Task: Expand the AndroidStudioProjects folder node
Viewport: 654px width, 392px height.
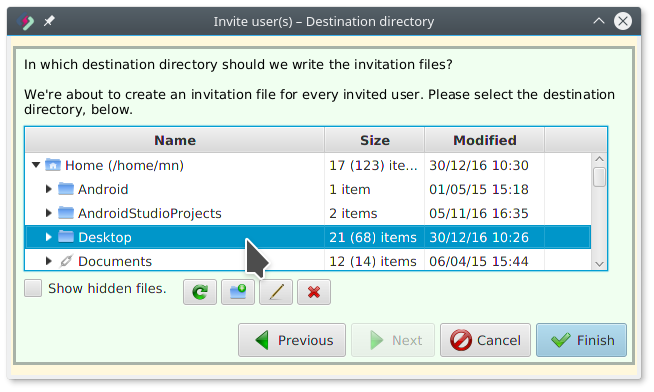Action: pos(48,213)
